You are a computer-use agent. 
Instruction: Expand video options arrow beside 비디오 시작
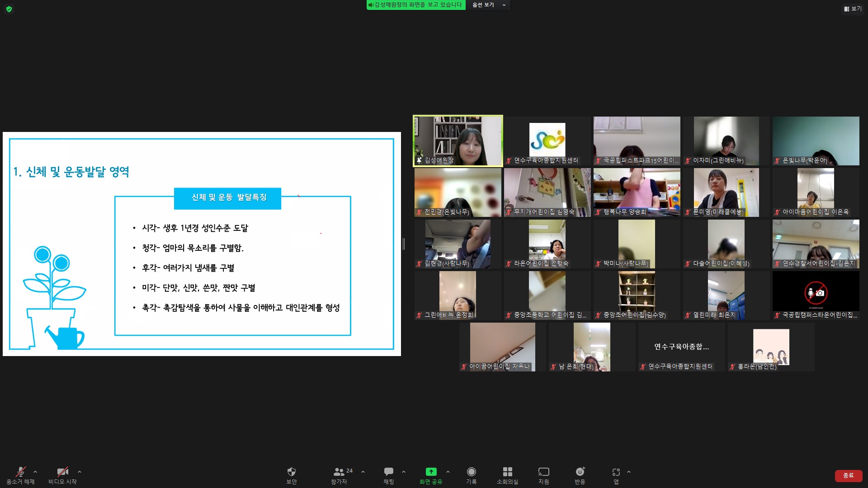(x=80, y=472)
